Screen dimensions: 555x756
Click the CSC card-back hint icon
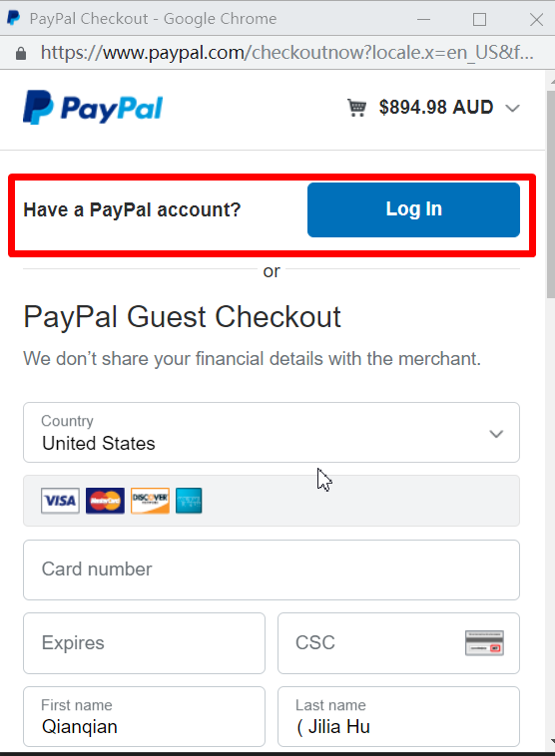484,643
